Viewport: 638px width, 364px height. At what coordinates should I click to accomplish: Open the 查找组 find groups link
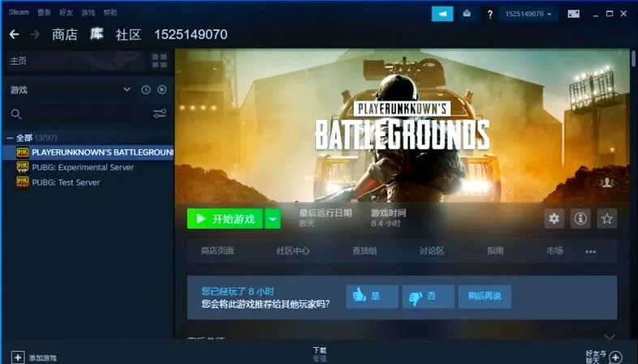364,251
